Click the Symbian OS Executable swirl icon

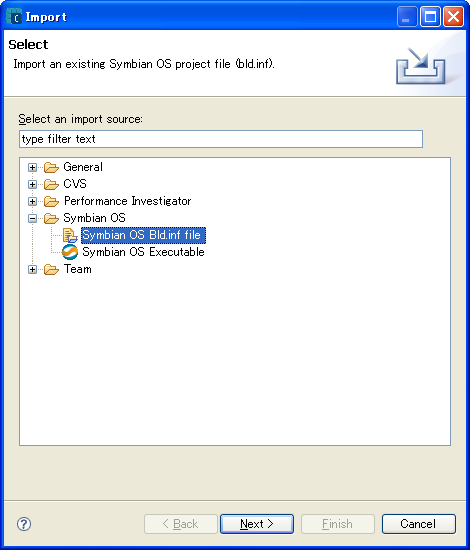click(70, 252)
